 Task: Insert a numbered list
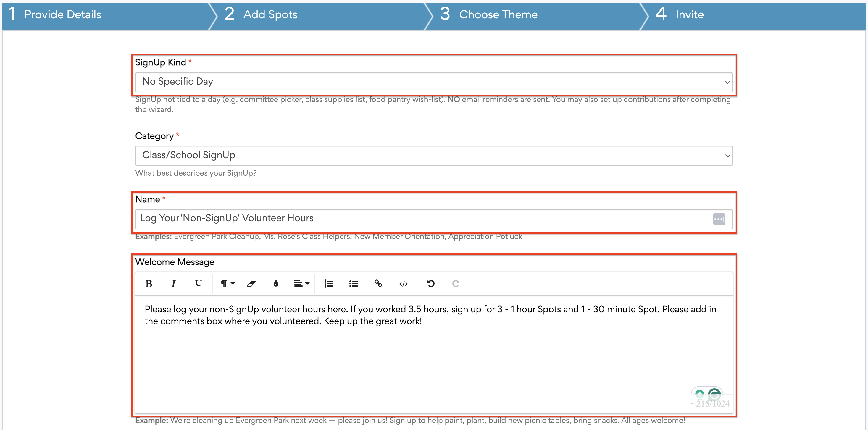329,284
